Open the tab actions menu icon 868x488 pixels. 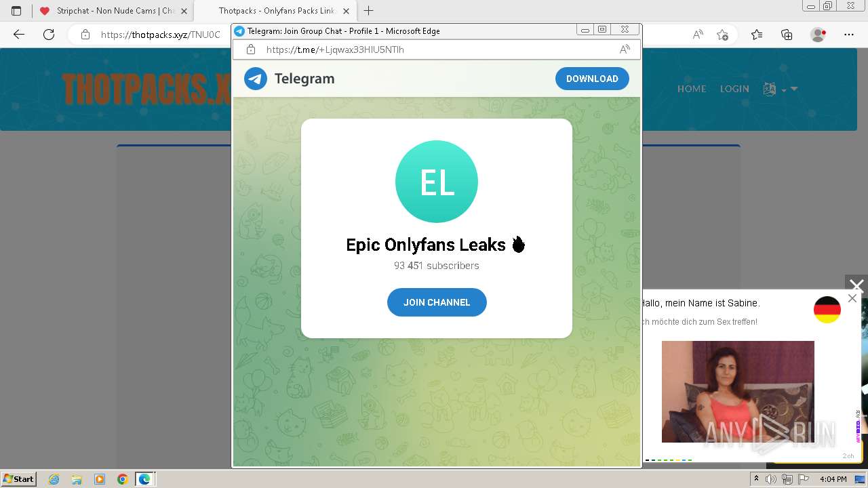tap(16, 11)
